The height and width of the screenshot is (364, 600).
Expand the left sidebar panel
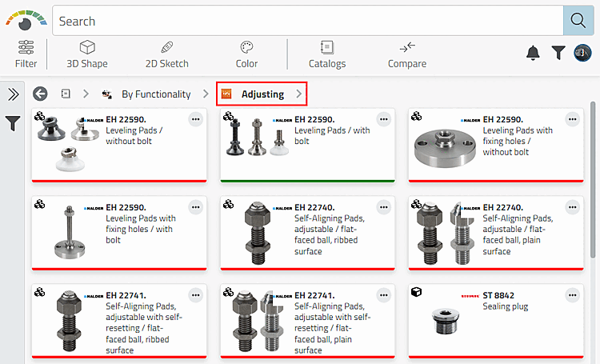pyautogui.click(x=13, y=94)
